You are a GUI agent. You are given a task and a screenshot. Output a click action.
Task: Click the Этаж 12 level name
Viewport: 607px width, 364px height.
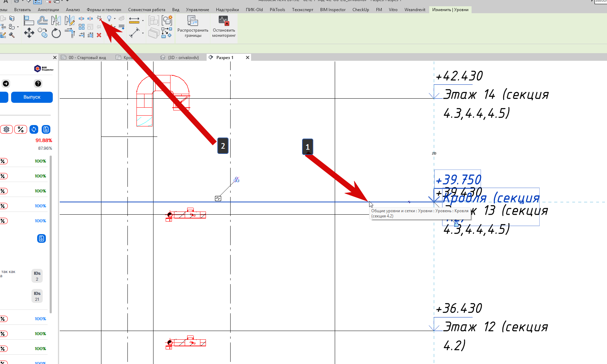496,336
